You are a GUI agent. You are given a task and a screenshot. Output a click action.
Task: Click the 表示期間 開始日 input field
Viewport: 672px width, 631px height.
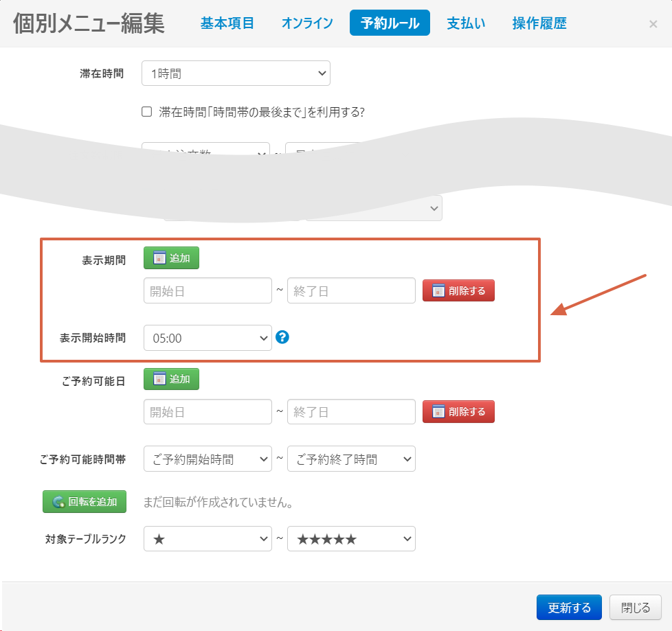coord(208,291)
